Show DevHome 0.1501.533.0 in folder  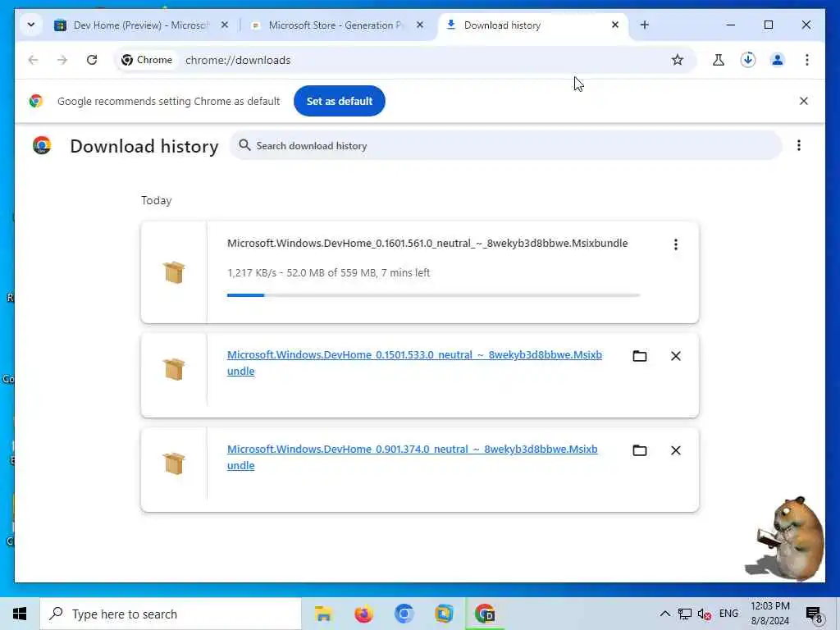pos(640,356)
